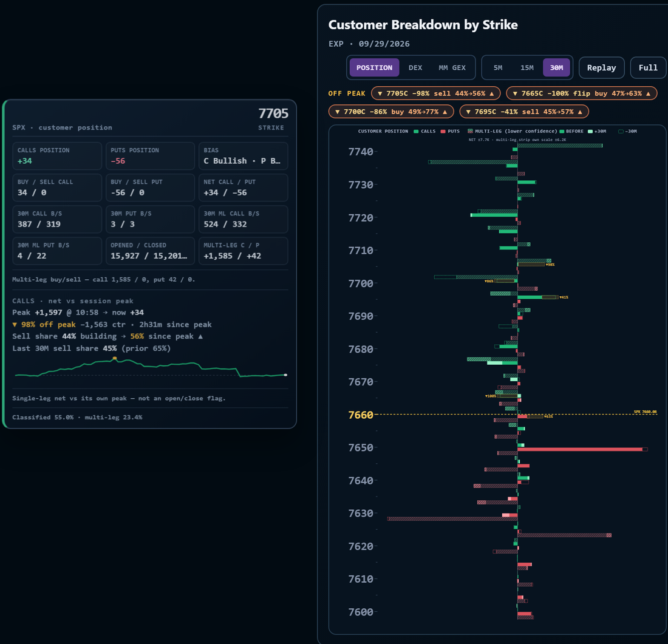This screenshot has height=644, width=668.
Task: Click the orange peak marker on the sparkline
Action: (x=115, y=359)
